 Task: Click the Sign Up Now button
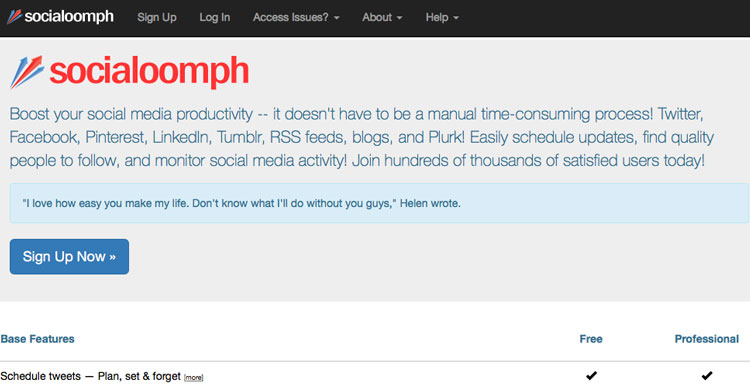(69, 257)
